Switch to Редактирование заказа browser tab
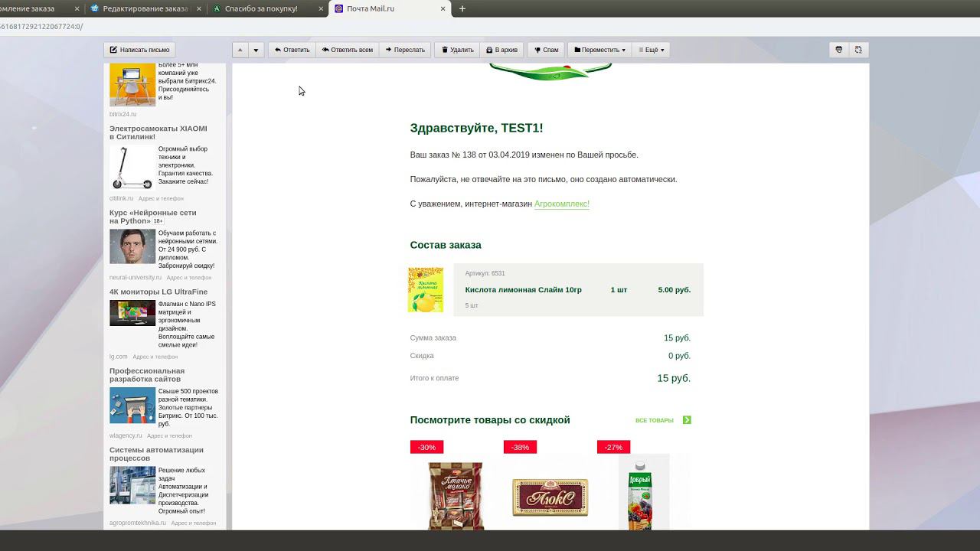This screenshot has width=980, height=551. [x=145, y=8]
